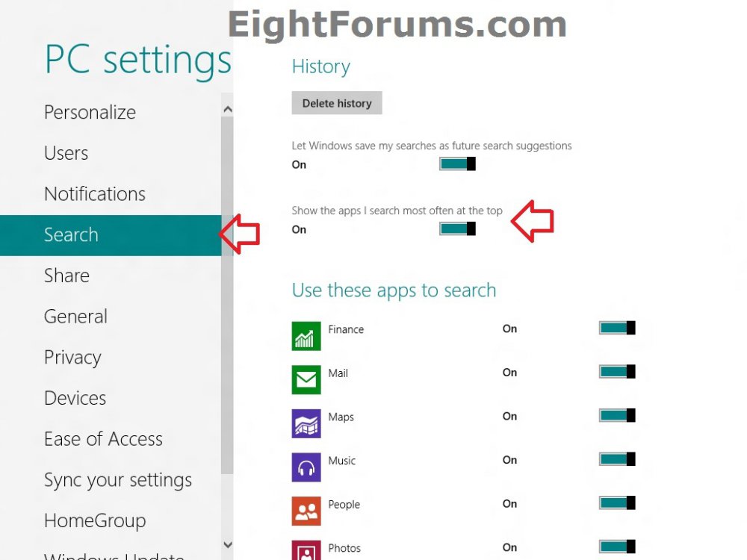
Task: Click the Photos app icon
Action: tap(306, 551)
